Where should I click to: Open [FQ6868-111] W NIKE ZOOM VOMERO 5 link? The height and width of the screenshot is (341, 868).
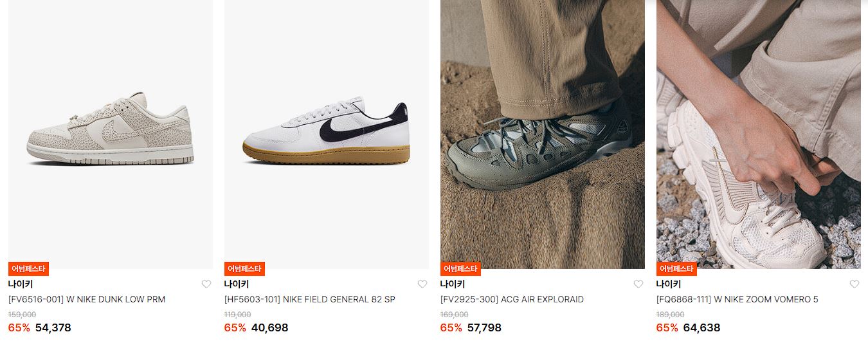(737, 299)
